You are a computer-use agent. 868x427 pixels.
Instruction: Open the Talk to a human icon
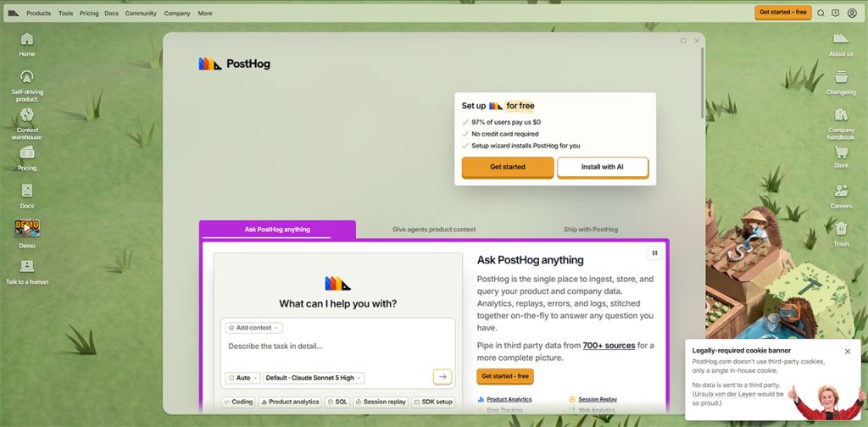coord(26,272)
